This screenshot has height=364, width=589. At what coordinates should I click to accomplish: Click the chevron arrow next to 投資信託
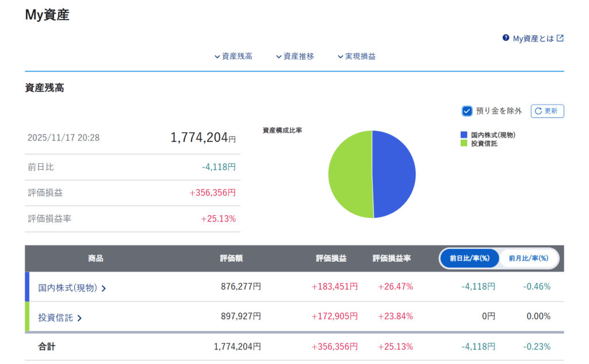[x=79, y=318]
